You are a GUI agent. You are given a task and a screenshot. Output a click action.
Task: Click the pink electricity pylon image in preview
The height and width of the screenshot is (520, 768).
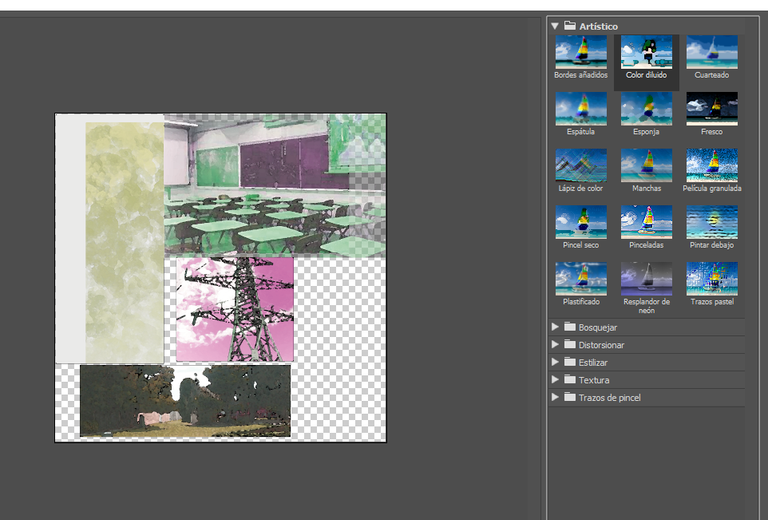(235, 309)
